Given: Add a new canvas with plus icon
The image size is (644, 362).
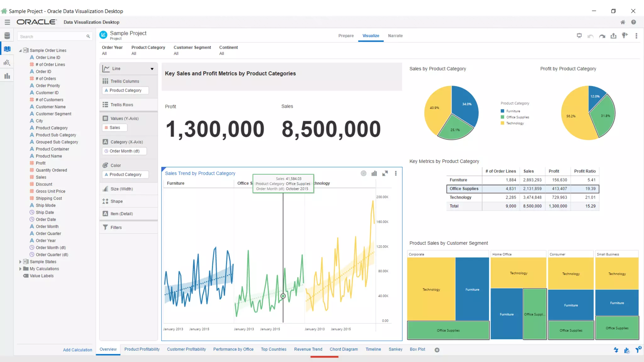Looking at the screenshot, I should [437, 350].
